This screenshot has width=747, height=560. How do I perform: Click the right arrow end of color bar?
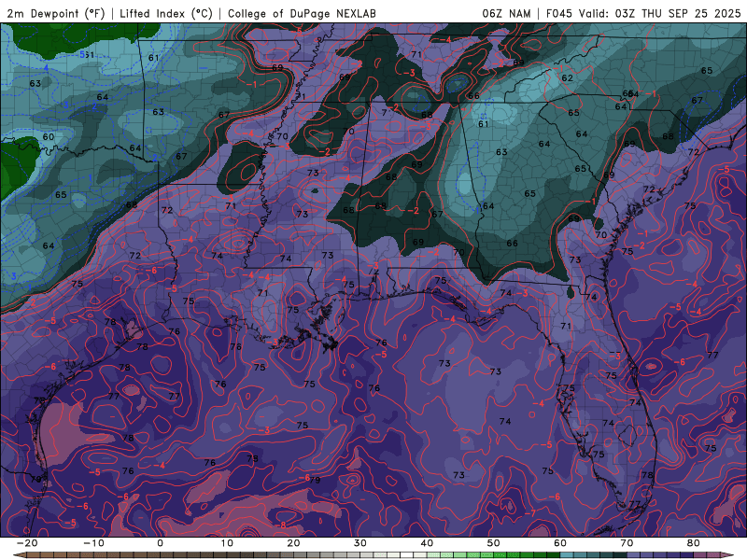(728, 555)
